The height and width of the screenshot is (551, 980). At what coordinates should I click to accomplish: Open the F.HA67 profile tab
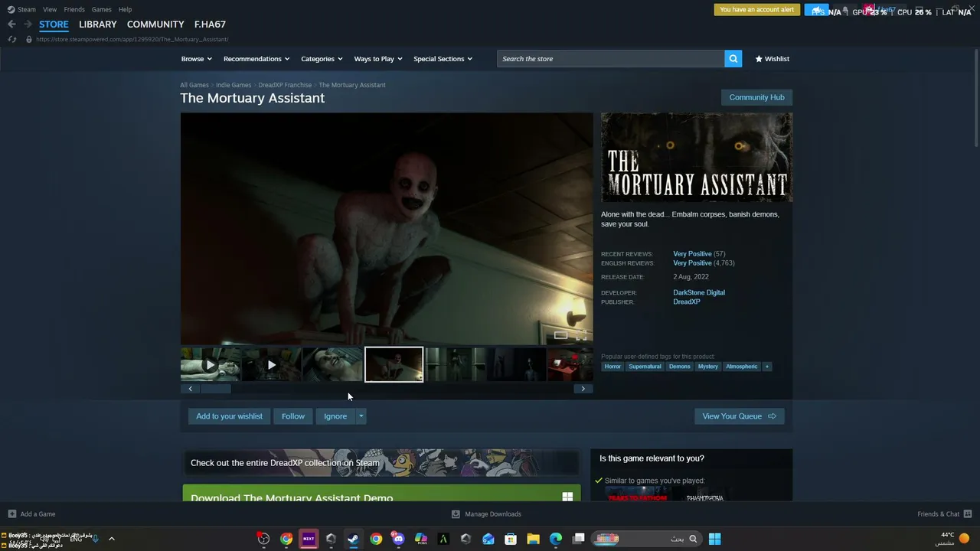click(210, 24)
